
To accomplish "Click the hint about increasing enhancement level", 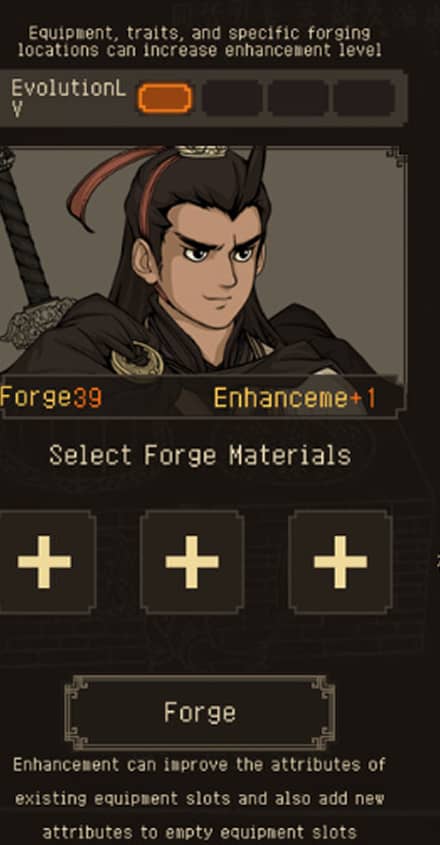I will [x=200, y=42].
